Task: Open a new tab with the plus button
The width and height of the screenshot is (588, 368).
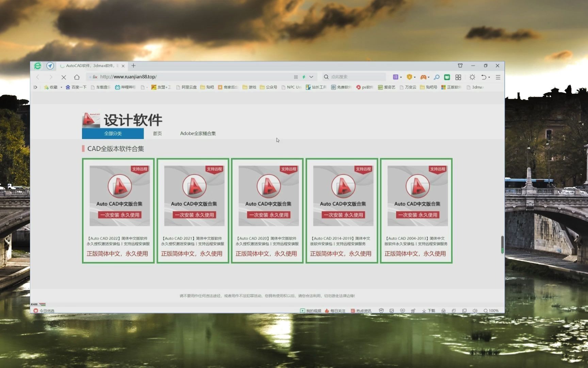Action: point(133,65)
